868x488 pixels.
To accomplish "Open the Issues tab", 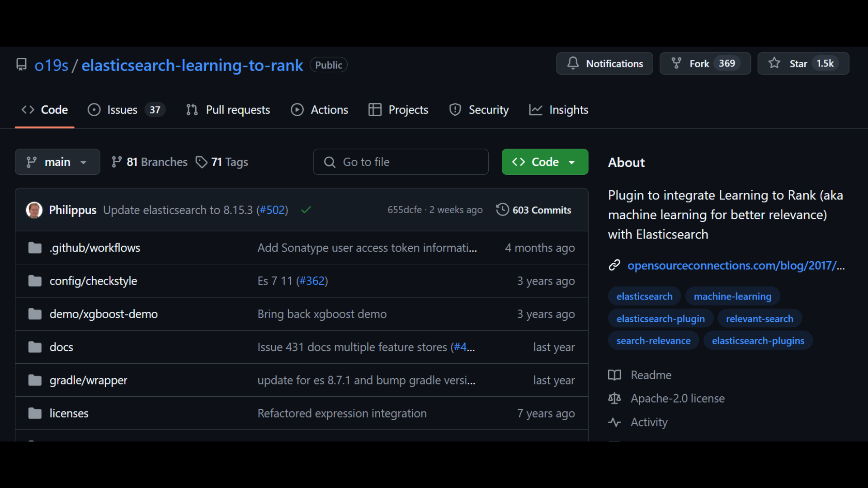I will [x=126, y=110].
